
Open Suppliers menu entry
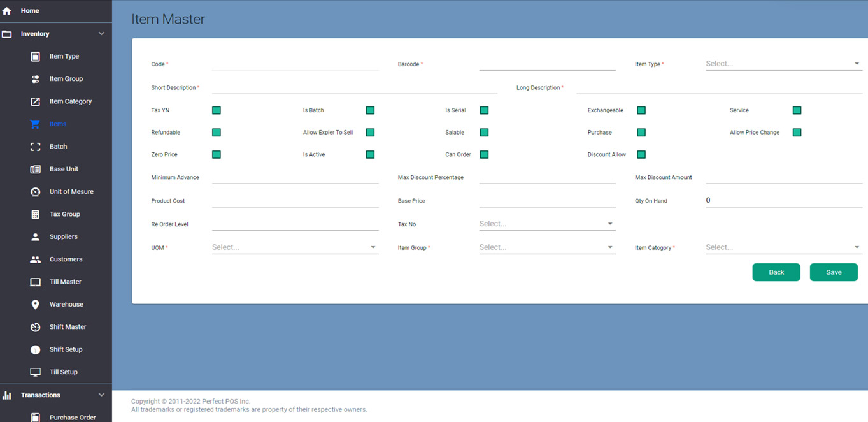64,236
